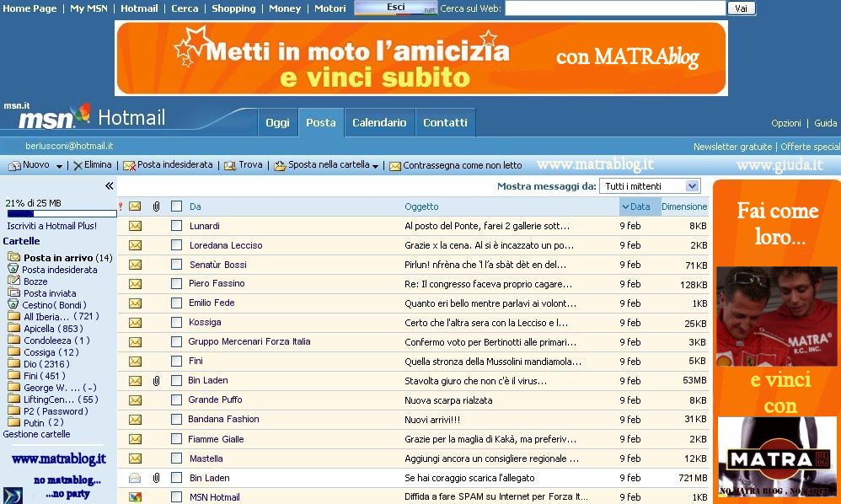Tick the checkbox for Lunardi's message
This screenshot has height=504, width=841.
[x=176, y=226]
